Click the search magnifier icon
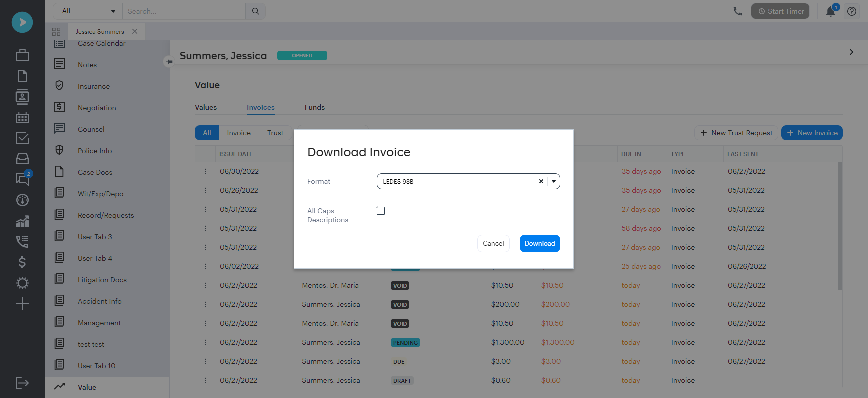Screen dimensions: 868x398 255,11
